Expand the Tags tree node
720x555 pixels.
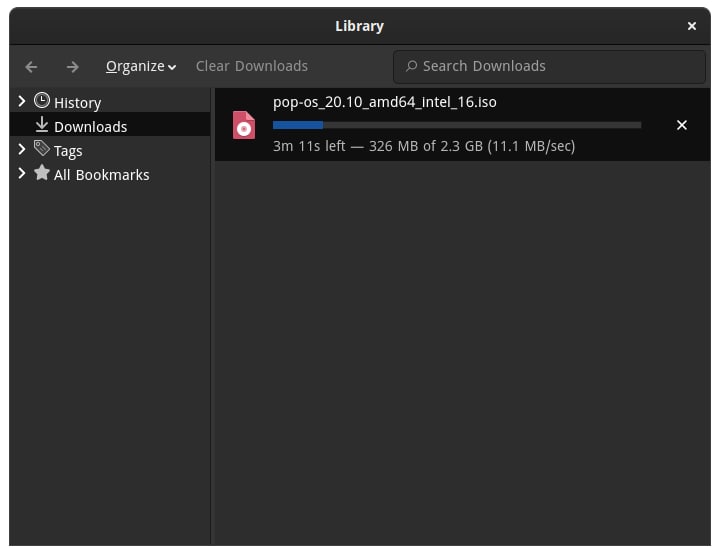point(22,149)
